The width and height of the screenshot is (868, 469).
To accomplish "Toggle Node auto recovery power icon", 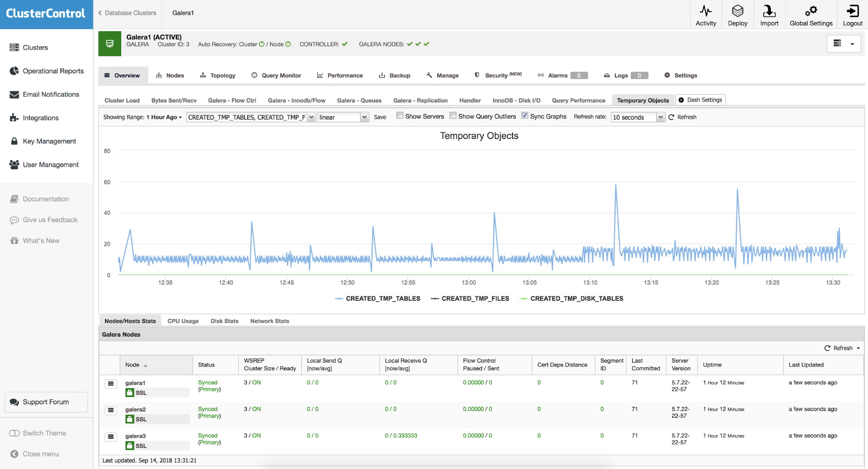I will pyautogui.click(x=288, y=44).
